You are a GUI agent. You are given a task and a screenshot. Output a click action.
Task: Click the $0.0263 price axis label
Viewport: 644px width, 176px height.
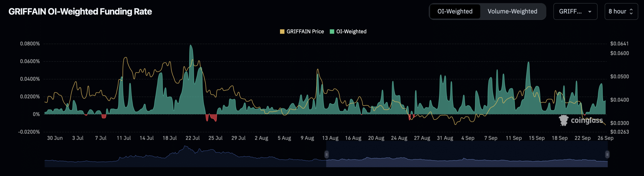pyautogui.click(x=619, y=132)
